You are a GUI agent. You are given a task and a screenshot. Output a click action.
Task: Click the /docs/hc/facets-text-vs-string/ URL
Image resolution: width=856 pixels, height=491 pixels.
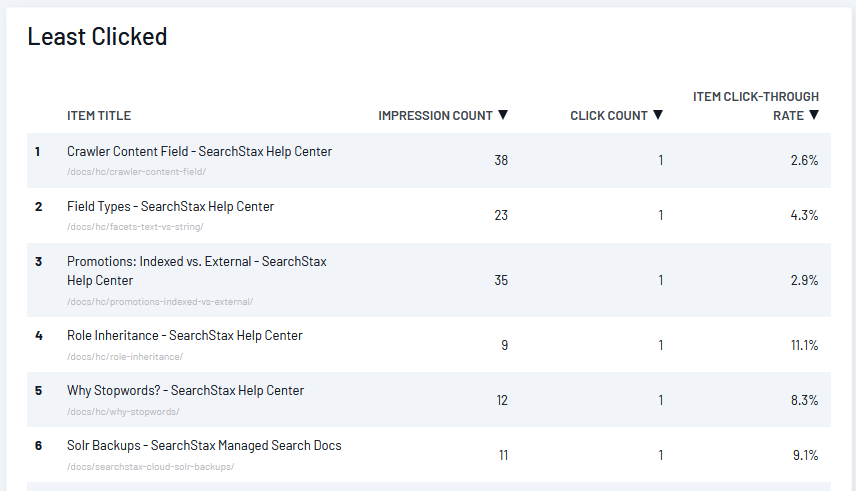pos(135,227)
